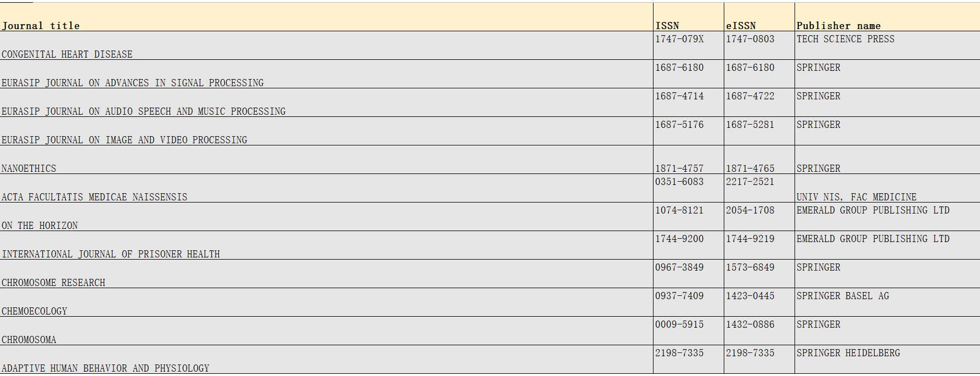980x376 pixels.
Task: Select ISSN cell 0009-5915
Action: [x=689, y=331]
